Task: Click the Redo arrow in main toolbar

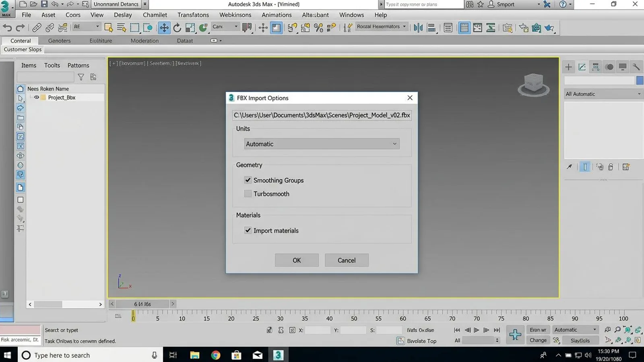Action: coord(20,28)
